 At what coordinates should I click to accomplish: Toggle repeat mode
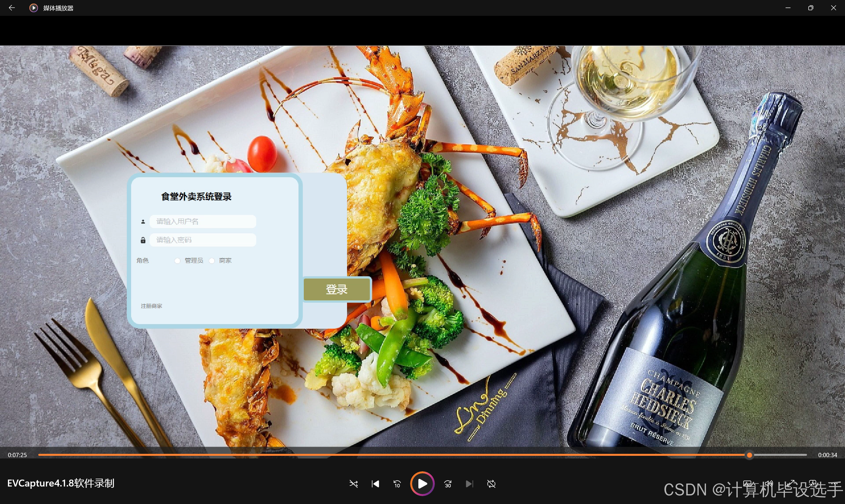(x=491, y=484)
